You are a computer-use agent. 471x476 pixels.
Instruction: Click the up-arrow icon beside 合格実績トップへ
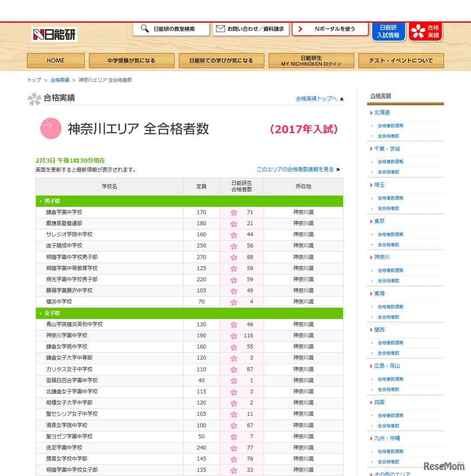341,98
